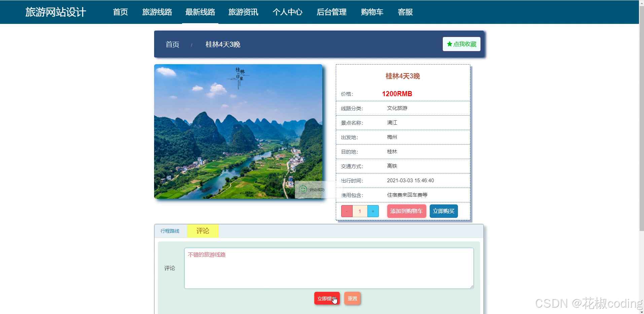Decrease quantity with the minus stepper

(347, 211)
